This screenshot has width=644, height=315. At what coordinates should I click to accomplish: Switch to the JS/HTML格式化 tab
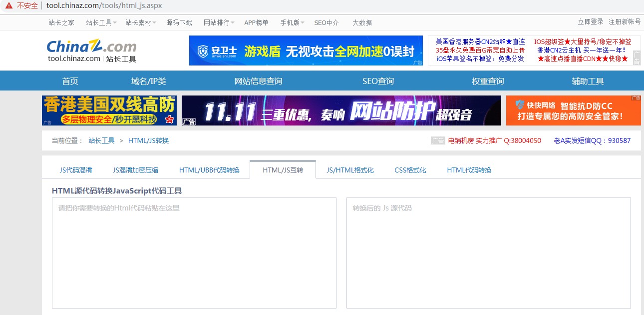tap(350, 170)
